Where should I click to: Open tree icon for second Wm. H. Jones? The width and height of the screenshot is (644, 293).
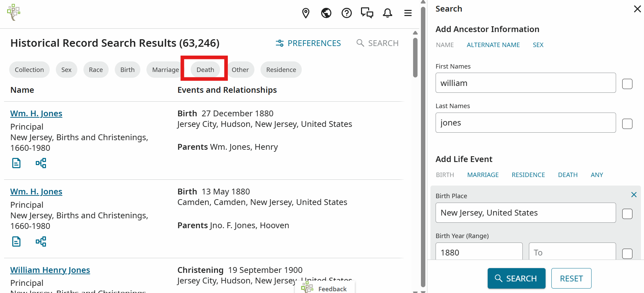pos(41,241)
